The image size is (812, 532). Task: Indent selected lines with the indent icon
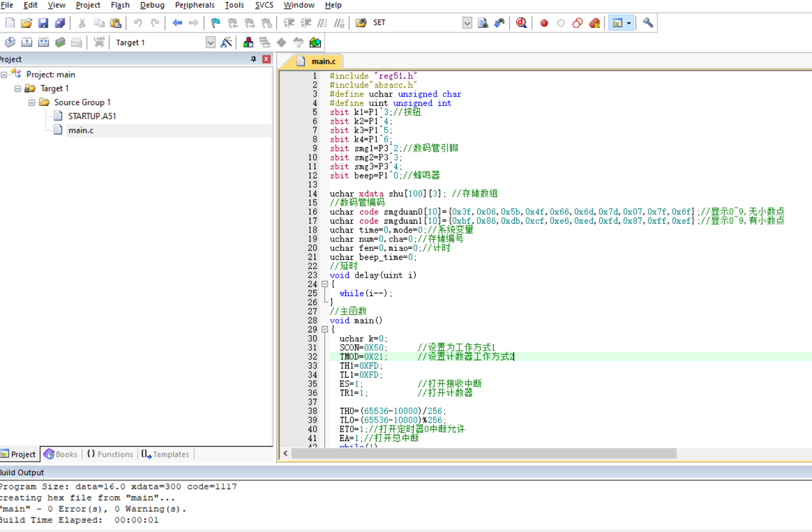point(289,23)
